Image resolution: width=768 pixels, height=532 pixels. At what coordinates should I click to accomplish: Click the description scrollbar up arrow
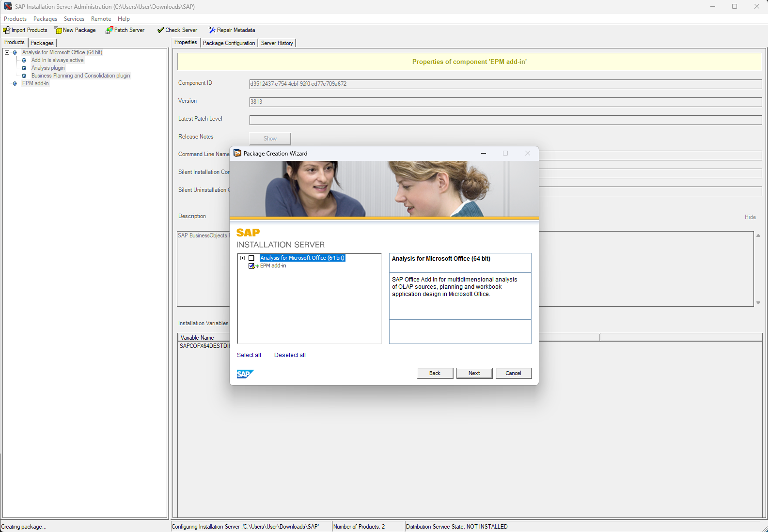[x=758, y=235]
